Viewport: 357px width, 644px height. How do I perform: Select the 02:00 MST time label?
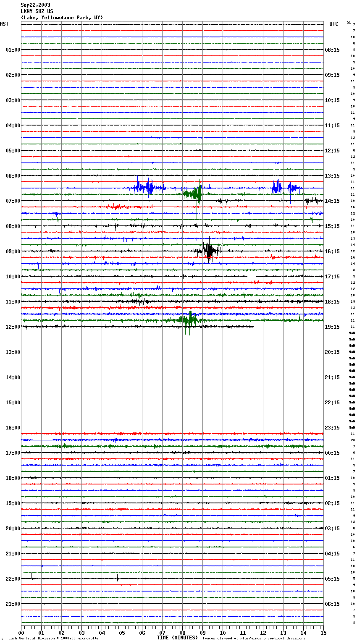[13, 75]
